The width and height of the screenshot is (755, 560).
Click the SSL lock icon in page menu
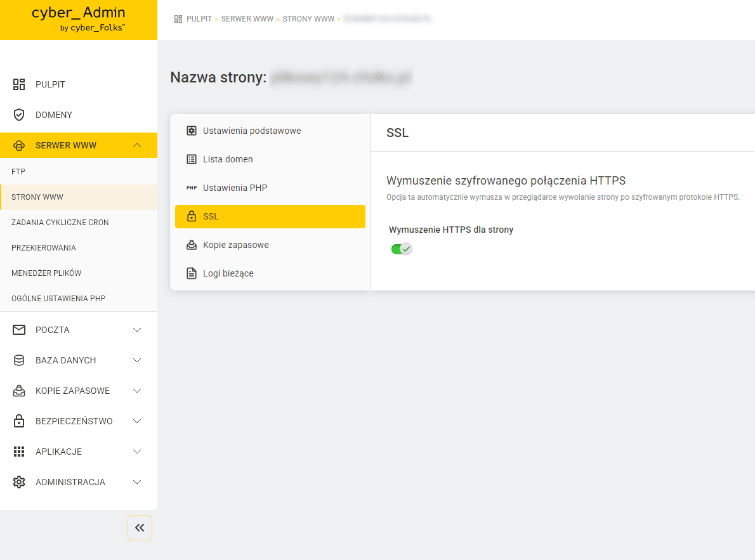point(192,216)
